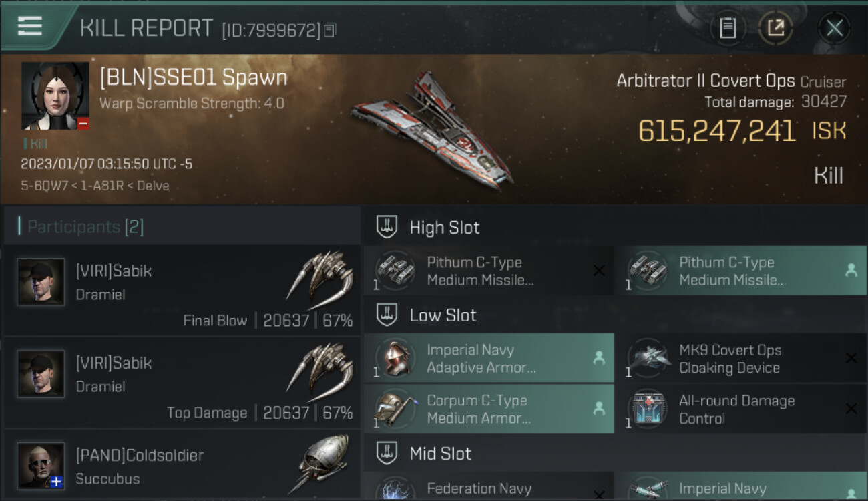Share the kill report externally
Viewport: 868px width, 501px height.
click(x=775, y=28)
